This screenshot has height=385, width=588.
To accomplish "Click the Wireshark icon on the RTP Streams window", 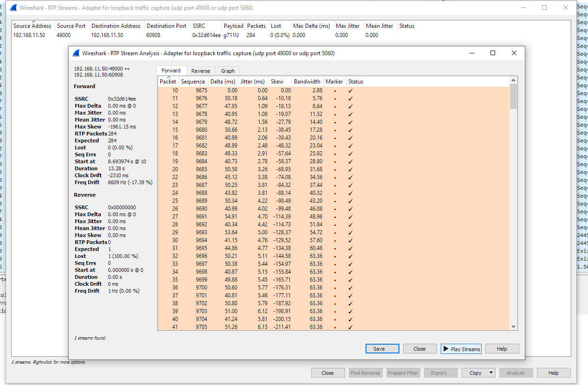I will [x=13, y=7].
